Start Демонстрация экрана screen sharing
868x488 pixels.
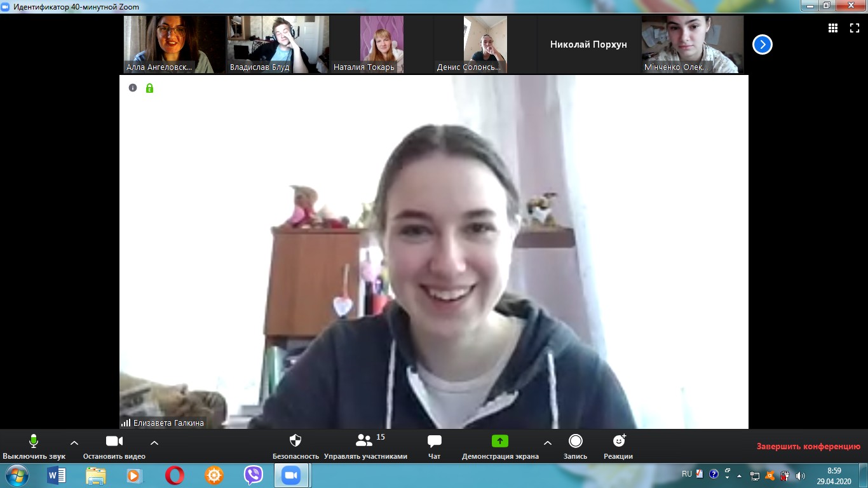point(500,447)
